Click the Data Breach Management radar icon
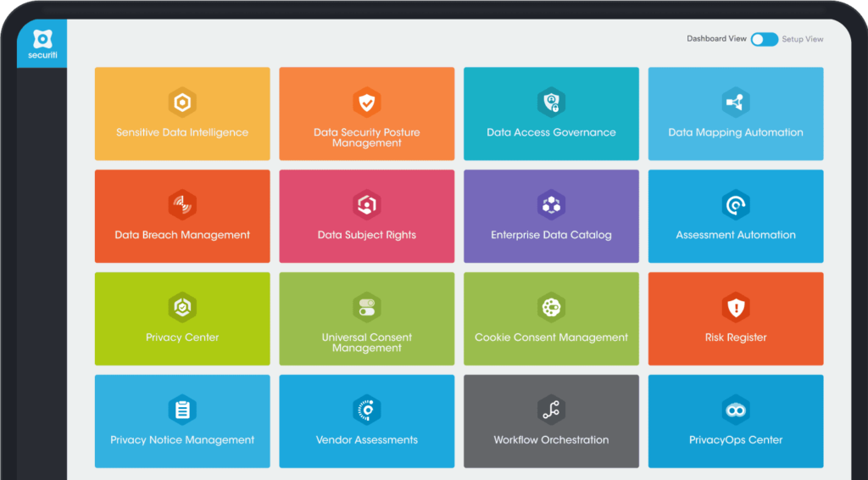 (182, 205)
